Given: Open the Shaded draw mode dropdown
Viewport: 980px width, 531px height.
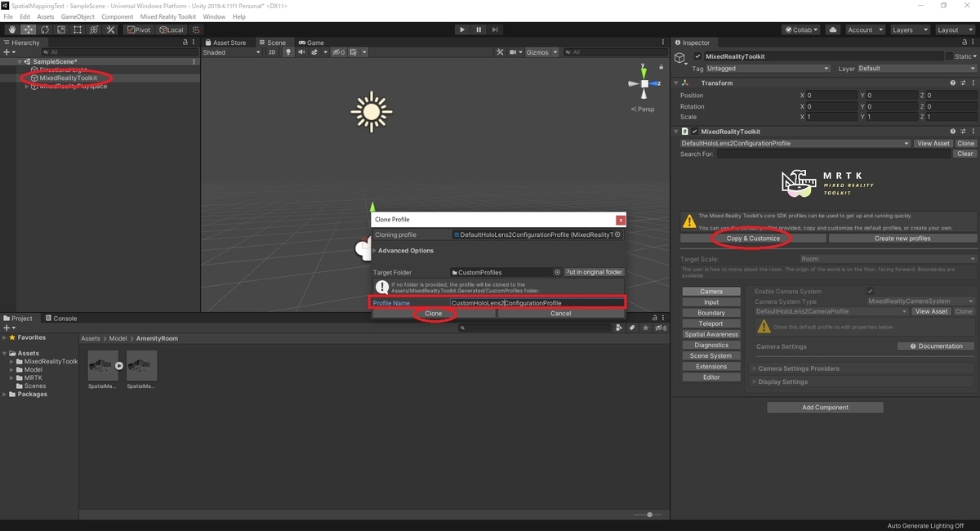Looking at the screenshot, I should pos(232,52).
